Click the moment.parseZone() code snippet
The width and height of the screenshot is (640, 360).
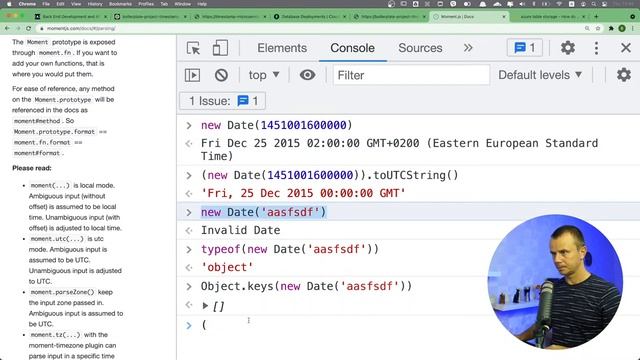pos(62,292)
